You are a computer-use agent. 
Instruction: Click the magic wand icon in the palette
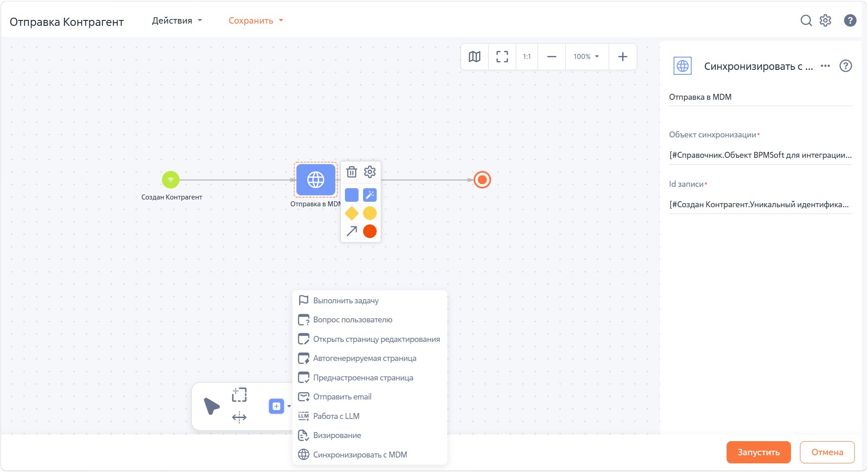(x=370, y=195)
